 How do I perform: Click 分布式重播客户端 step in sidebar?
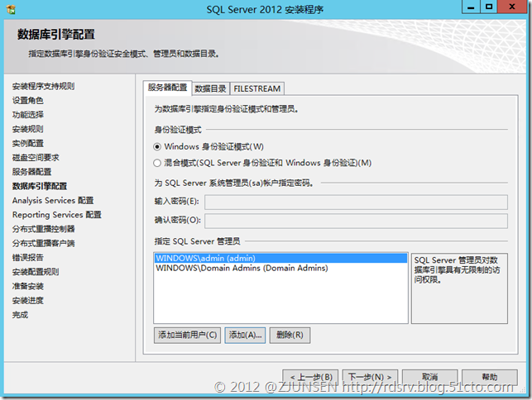click(43, 243)
